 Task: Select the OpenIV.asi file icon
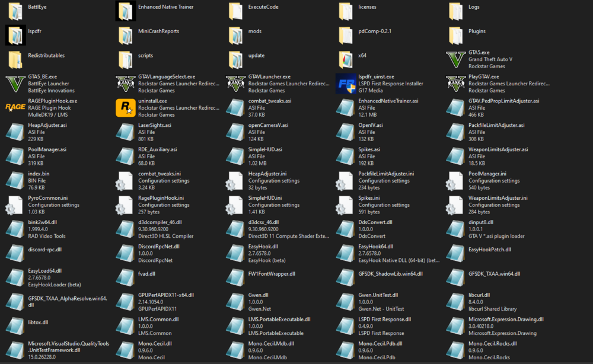[x=346, y=132]
